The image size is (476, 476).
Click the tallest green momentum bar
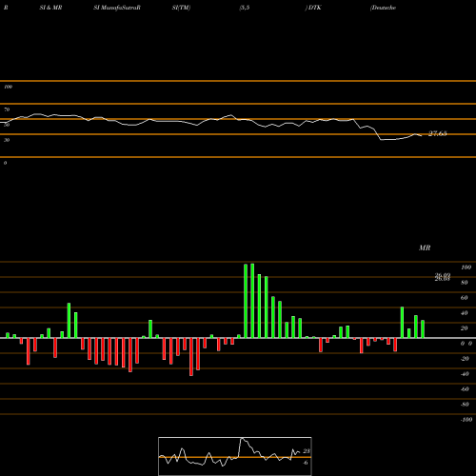coord(252,301)
